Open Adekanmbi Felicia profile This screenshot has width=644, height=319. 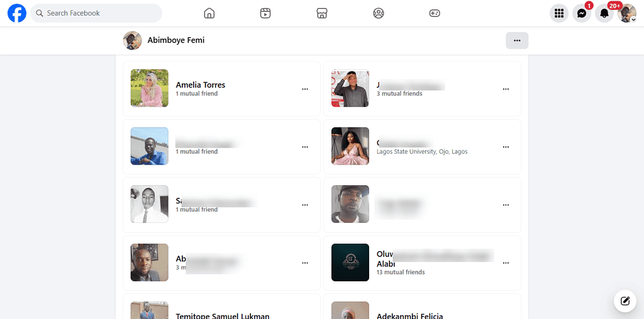click(x=409, y=316)
